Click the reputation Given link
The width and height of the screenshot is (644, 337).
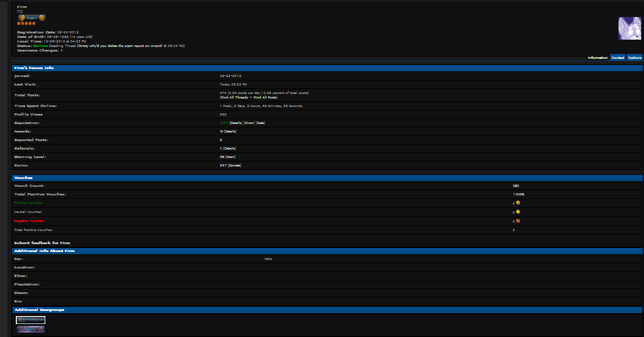click(249, 123)
